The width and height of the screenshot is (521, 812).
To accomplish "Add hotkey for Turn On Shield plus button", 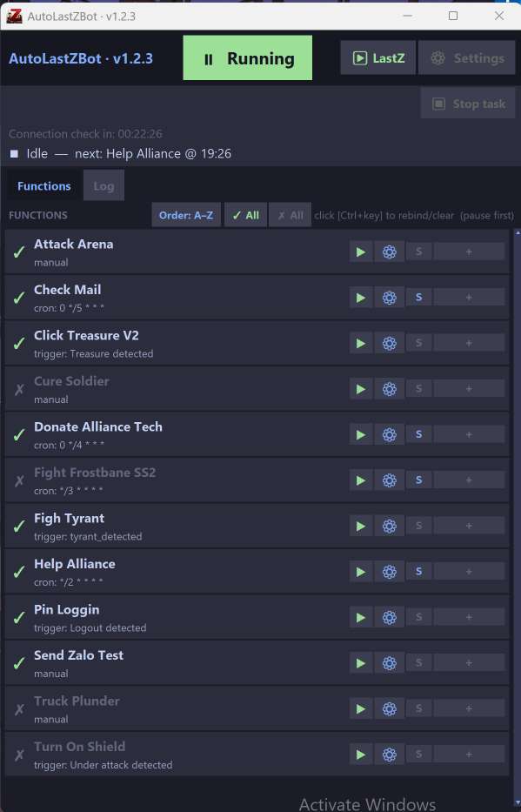I will (x=469, y=754).
